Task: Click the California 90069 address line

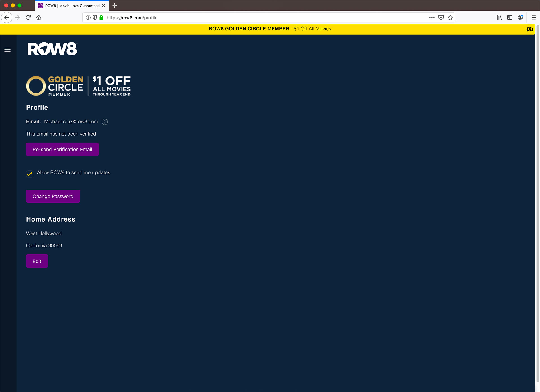Action: coord(44,245)
